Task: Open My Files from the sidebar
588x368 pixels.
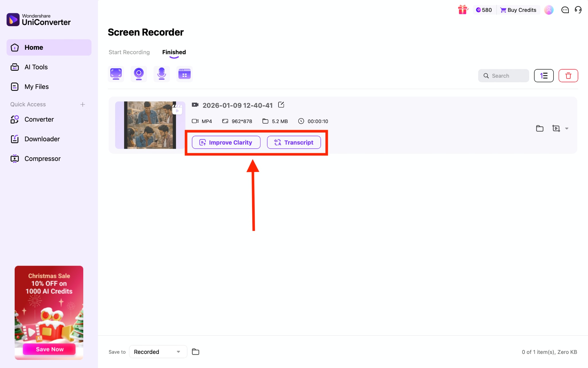Action: (x=36, y=87)
